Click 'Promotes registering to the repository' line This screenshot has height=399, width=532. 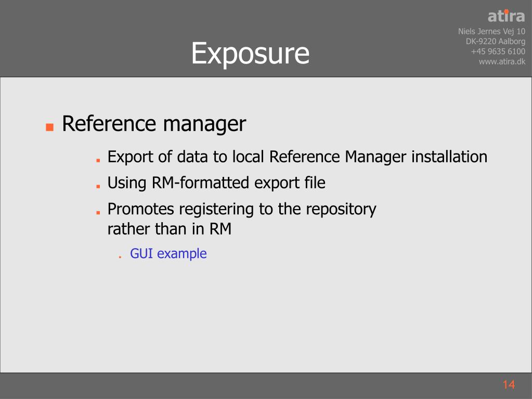242,209
